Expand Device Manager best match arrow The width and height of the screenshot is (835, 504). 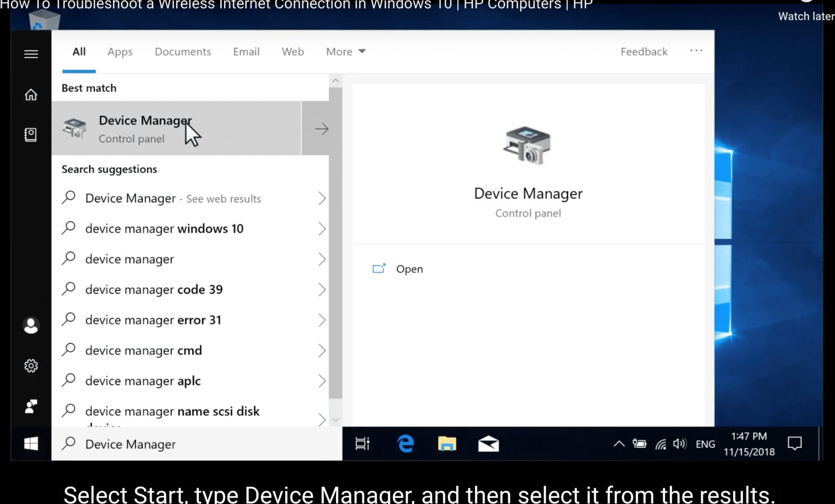coord(321,129)
